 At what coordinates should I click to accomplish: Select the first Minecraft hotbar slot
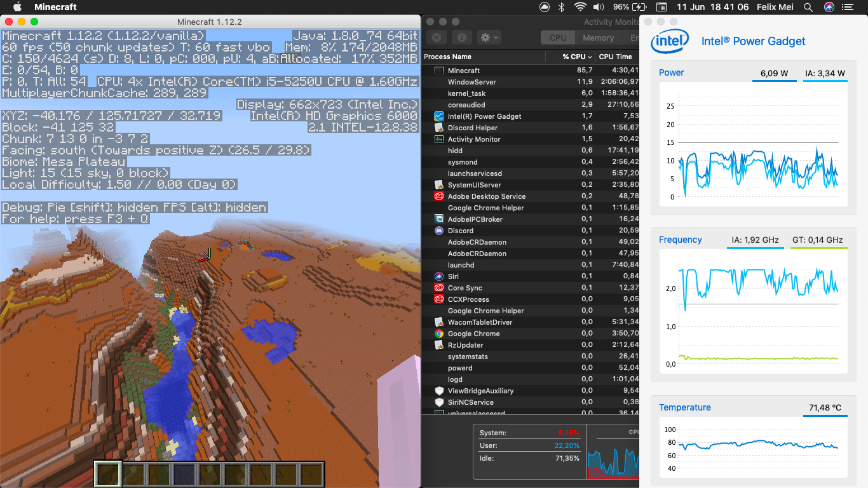coord(108,474)
